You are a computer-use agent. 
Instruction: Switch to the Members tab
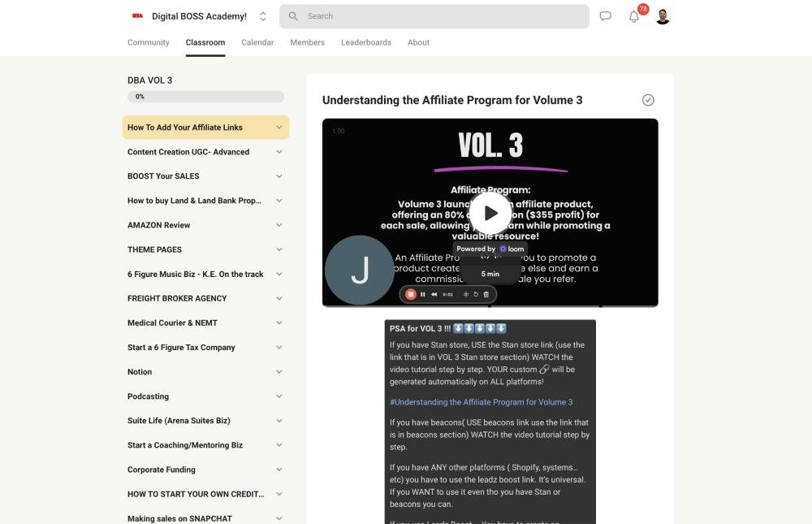point(307,42)
